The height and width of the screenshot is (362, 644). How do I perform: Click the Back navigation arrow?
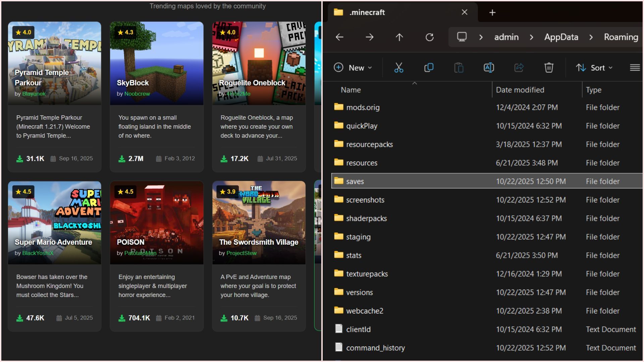tap(339, 37)
